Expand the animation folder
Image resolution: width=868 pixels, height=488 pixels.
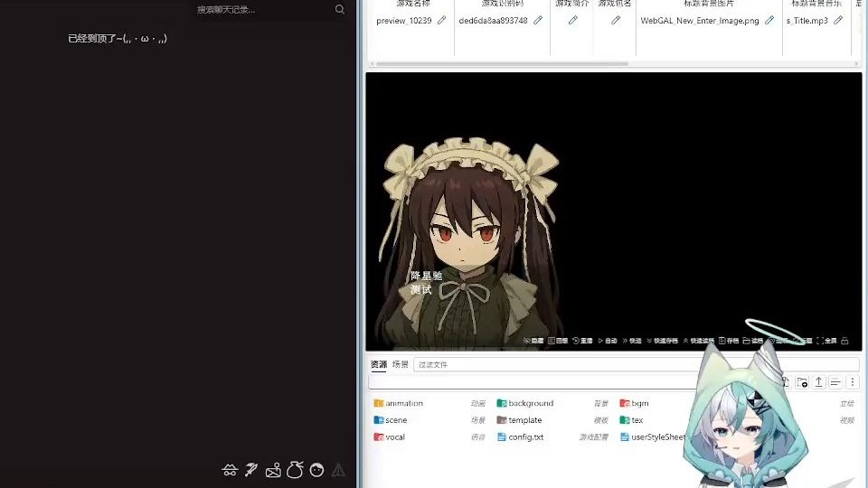coord(403,403)
